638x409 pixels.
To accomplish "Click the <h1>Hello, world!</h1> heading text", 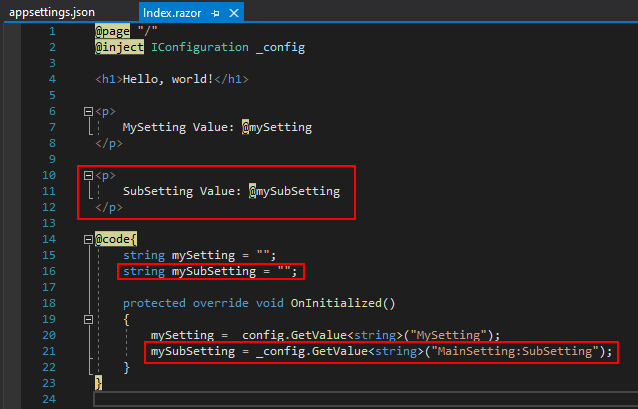I will [x=171, y=79].
